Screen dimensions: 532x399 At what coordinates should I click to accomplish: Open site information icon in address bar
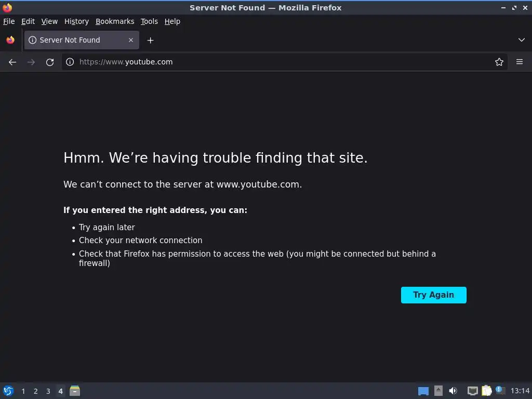(70, 62)
